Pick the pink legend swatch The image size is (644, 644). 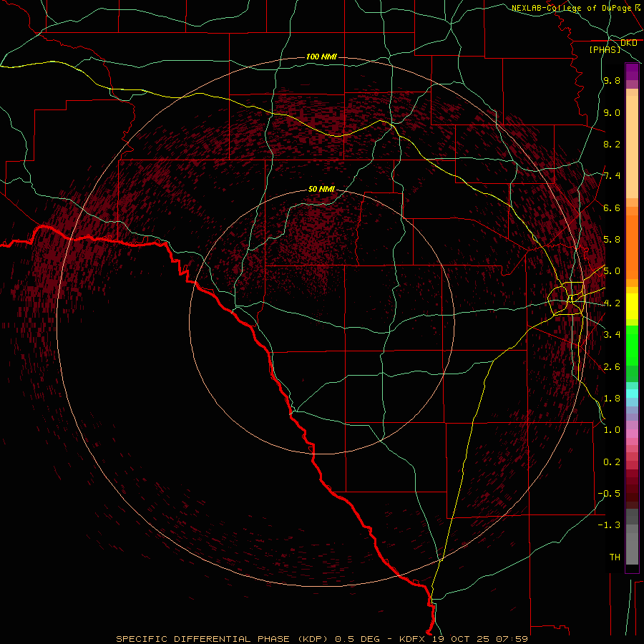pos(632,434)
